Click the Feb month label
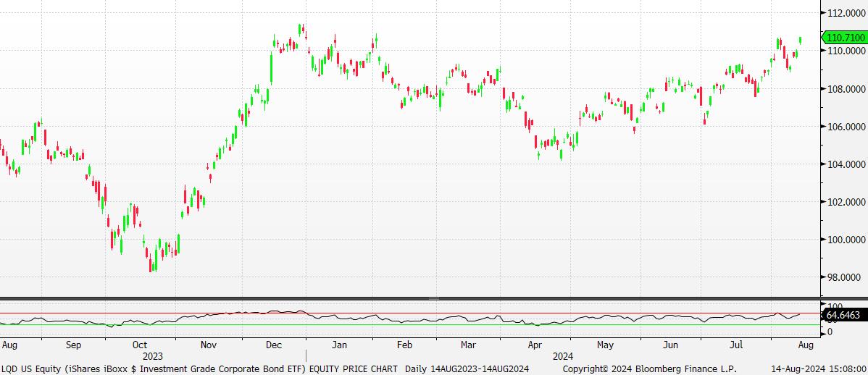Screen dimensions: 868x375 click(x=405, y=345)
